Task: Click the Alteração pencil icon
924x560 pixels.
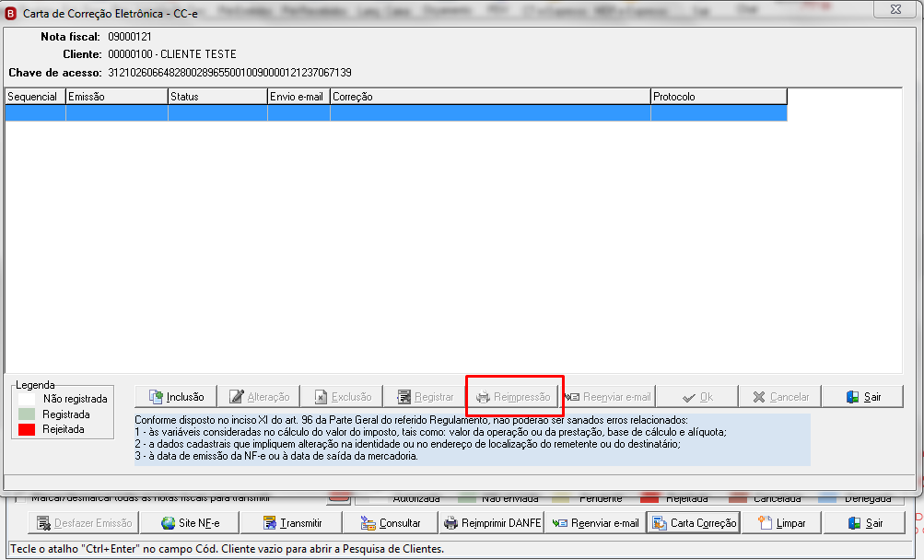Action: (x=237, y=397)
